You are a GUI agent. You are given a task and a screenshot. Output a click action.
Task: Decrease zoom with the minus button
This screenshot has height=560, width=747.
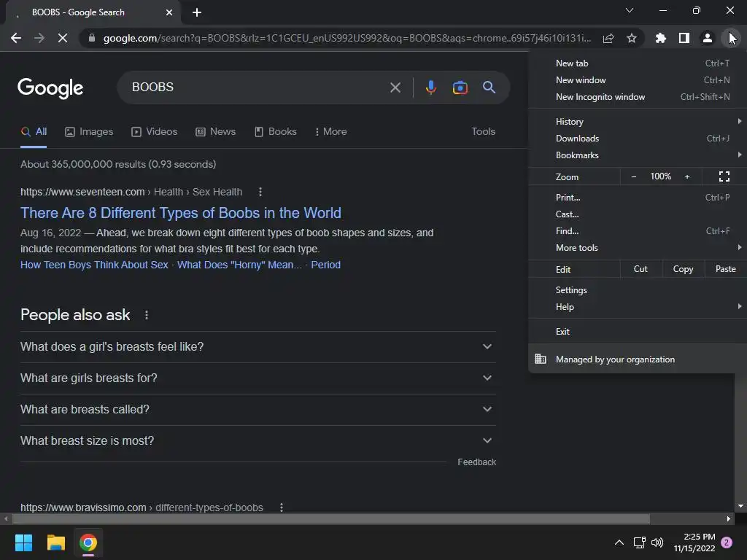pos(634,176)
